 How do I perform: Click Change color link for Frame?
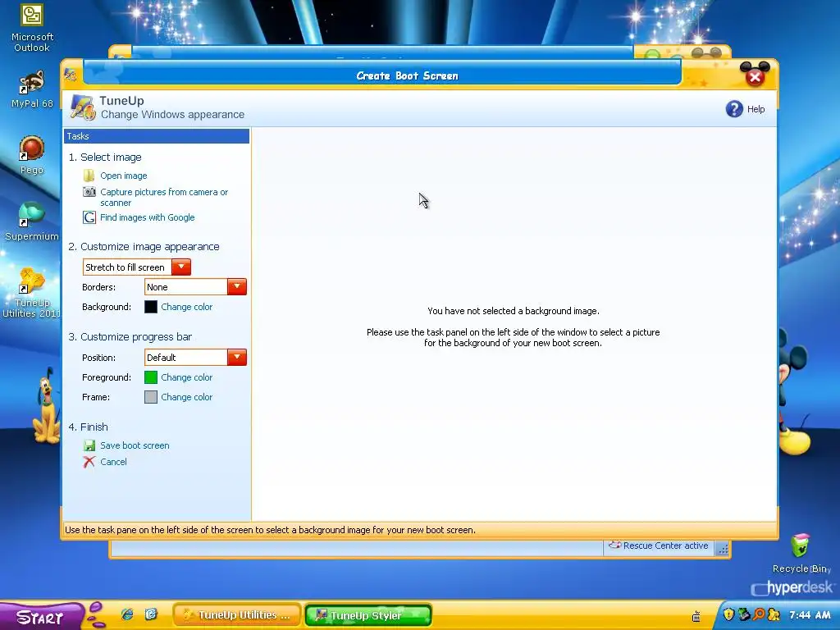186,397
